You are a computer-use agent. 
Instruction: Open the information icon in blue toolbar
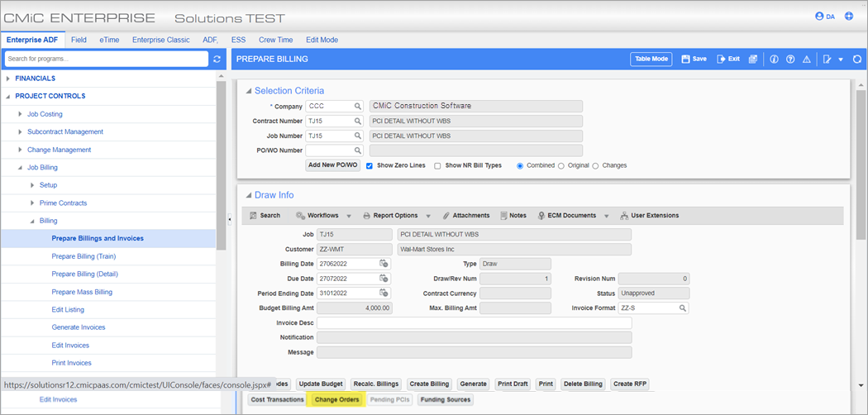click(775, 60)
